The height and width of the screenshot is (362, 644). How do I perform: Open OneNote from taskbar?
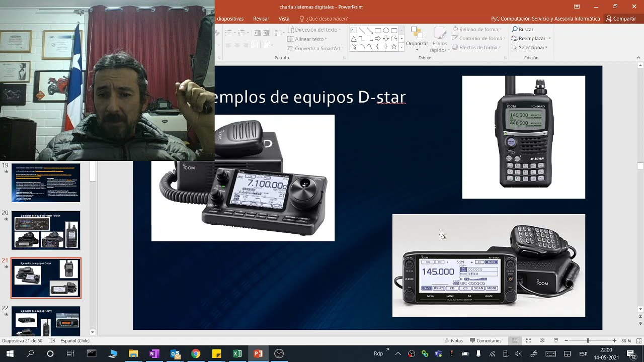coord(154,353)
